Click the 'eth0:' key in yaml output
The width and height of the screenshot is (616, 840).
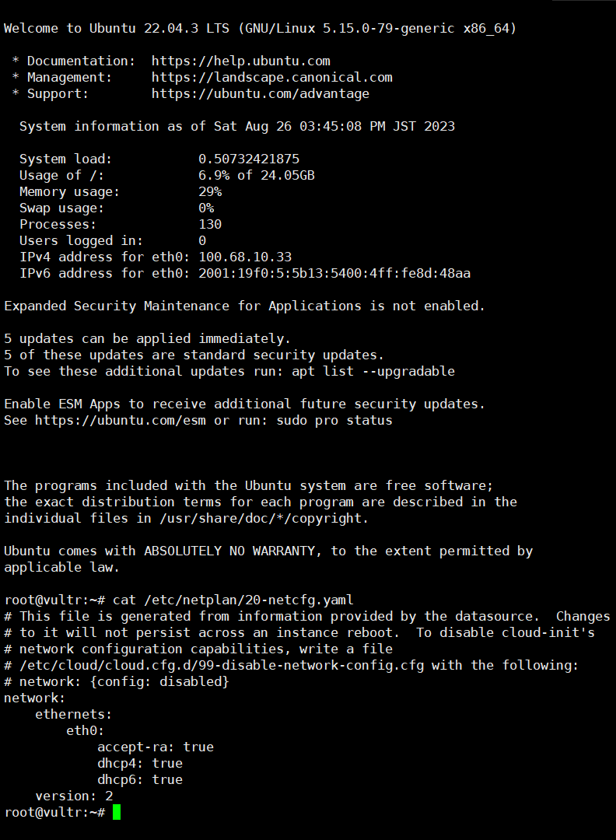(x=86, y=730)
